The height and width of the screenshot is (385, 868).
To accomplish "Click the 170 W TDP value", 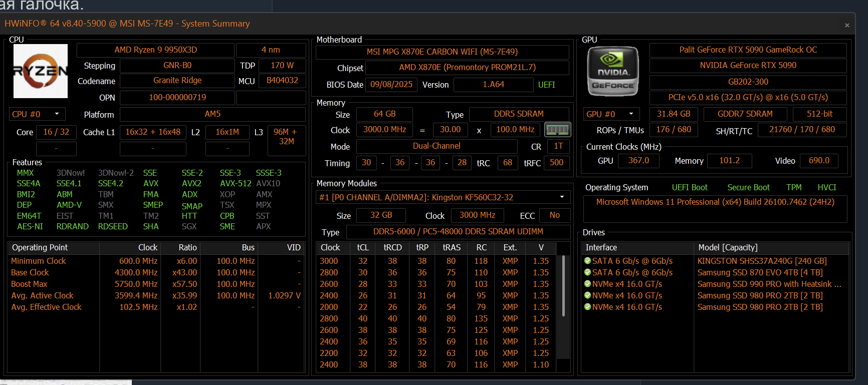I will point(282,66).
